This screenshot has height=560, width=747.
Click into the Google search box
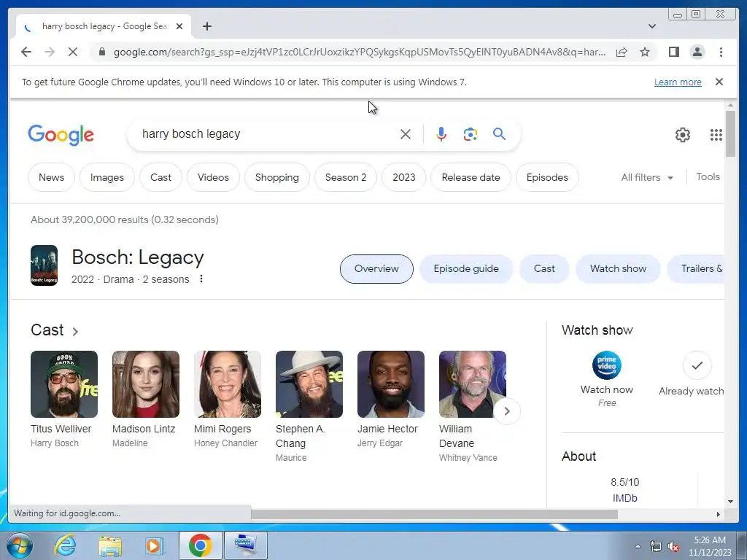click(267, 134)
